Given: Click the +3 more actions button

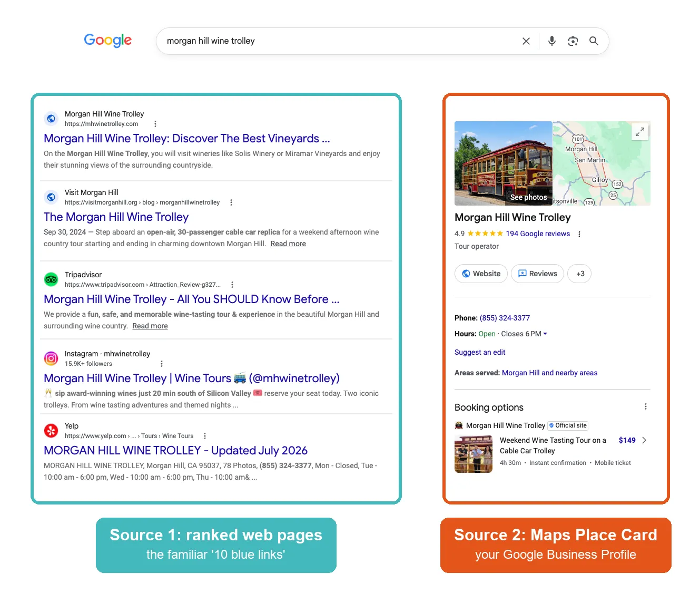Looking at the screenshot, I should [x=579, y=274].
